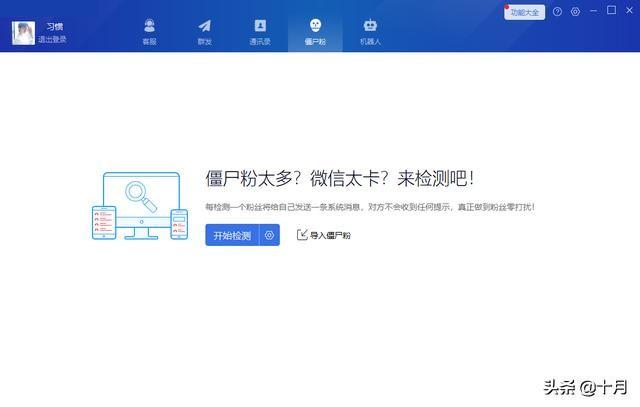Open the 机器人 robot tab
This screenshot has width=640, height=407.
370,32
